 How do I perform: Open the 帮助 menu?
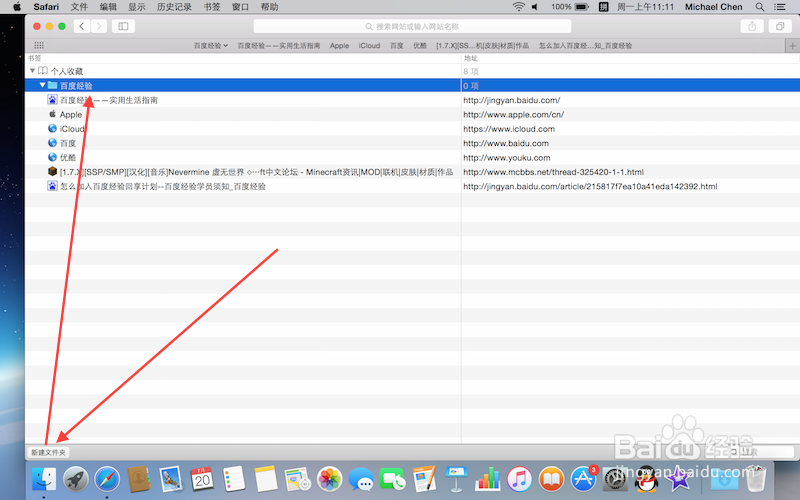point(269,7)
